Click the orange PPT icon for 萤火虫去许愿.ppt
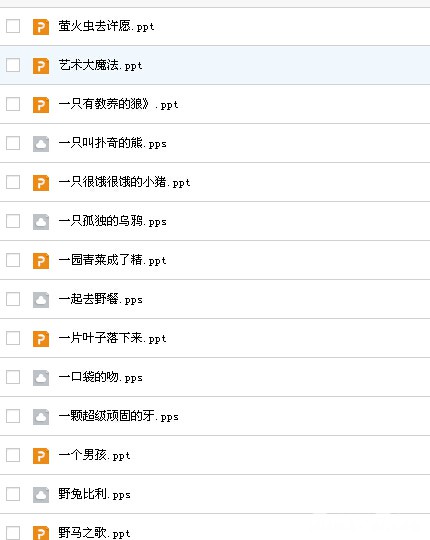The image size is (430, 540). click(41, 27)
